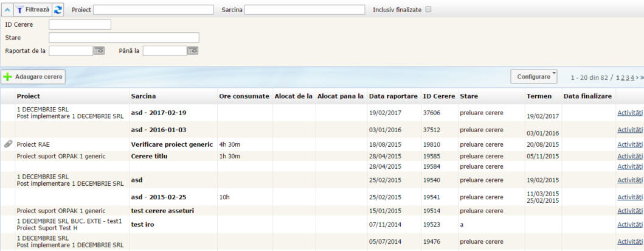
Task: Focus the Proiect filter text field
Action: (x=153, y=10)
